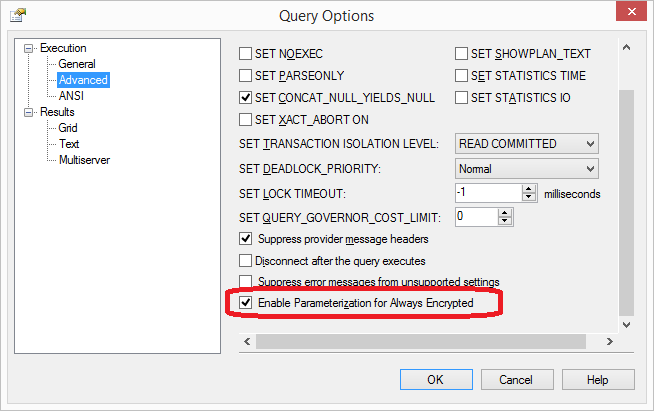Select General under Execution
Viewport: 654px width, 411px height.
pyautogui.click(x=77, y=64)
